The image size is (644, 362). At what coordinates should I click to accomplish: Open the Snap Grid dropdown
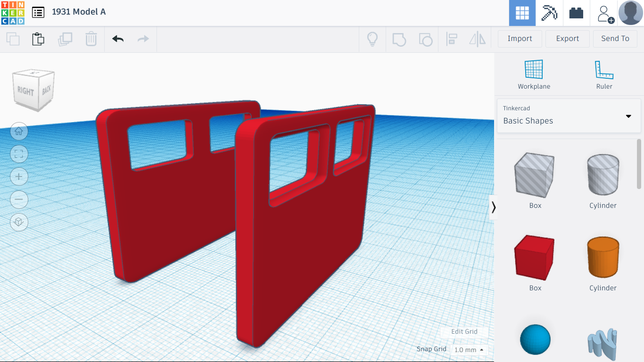click(x=468, y=350)
